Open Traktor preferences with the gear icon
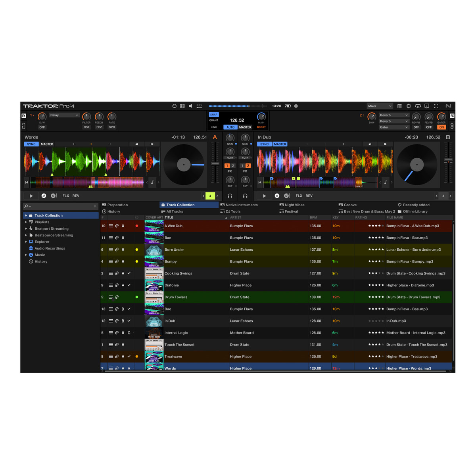 point(408,106)
